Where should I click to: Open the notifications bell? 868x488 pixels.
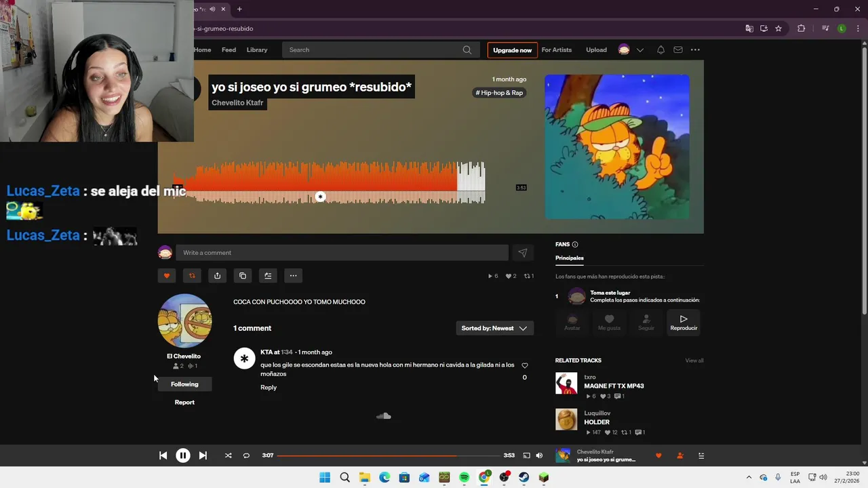click(660, 49)
